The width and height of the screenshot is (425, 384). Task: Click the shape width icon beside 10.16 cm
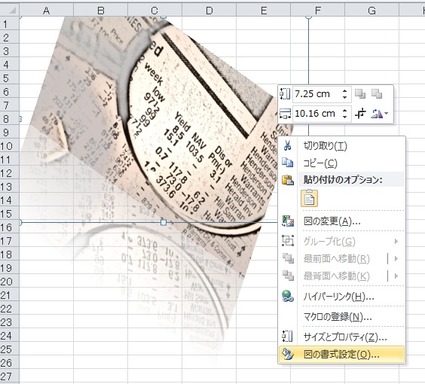pyautogui.click(x=285, y=114)
